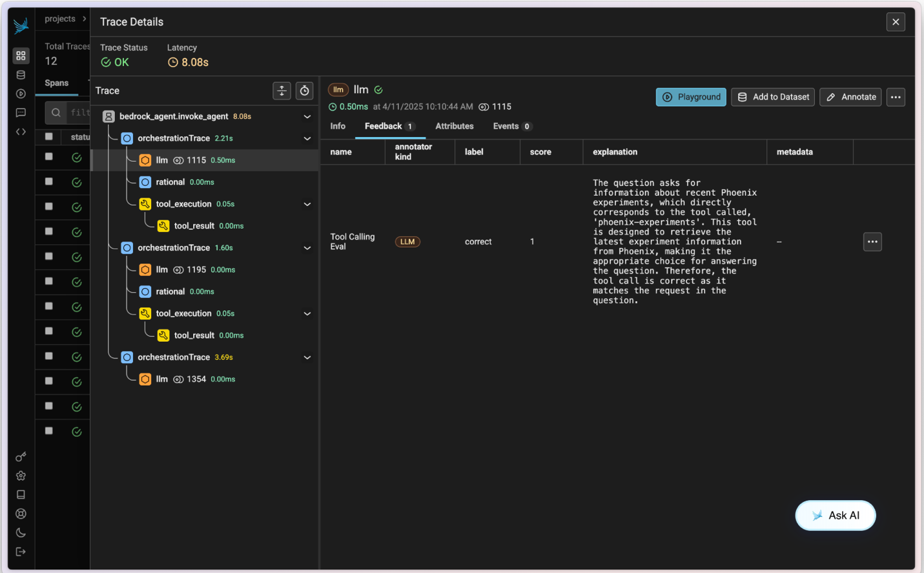Open the API keys icon in sidebar
Viewport: 924px width, 573px height.
(x=21, y=457)
